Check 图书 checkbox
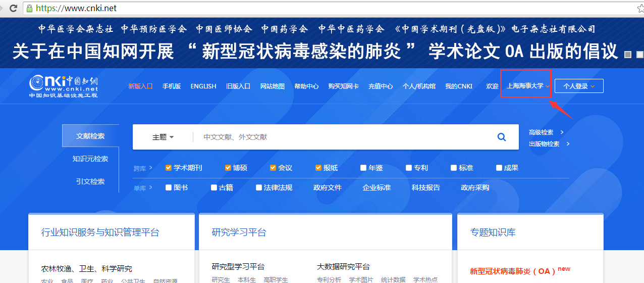The height and width of the screenshot is (283, 644). point(169,187)
